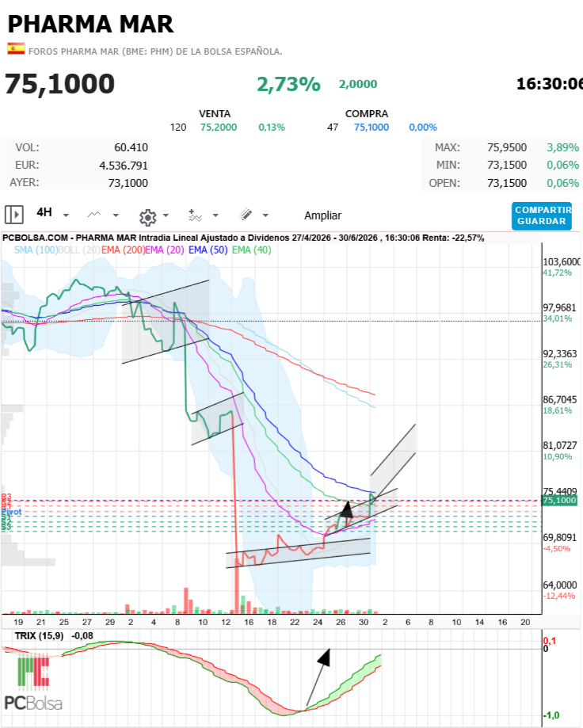583x728 pixels.
Task: Expand the indicators dropdown arrow
Action: (215, 215)
